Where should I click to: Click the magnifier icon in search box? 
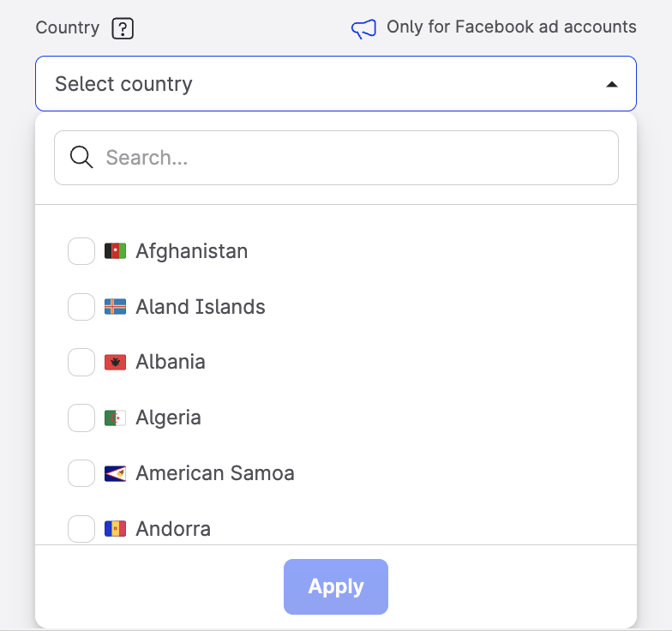click(81, 158)
